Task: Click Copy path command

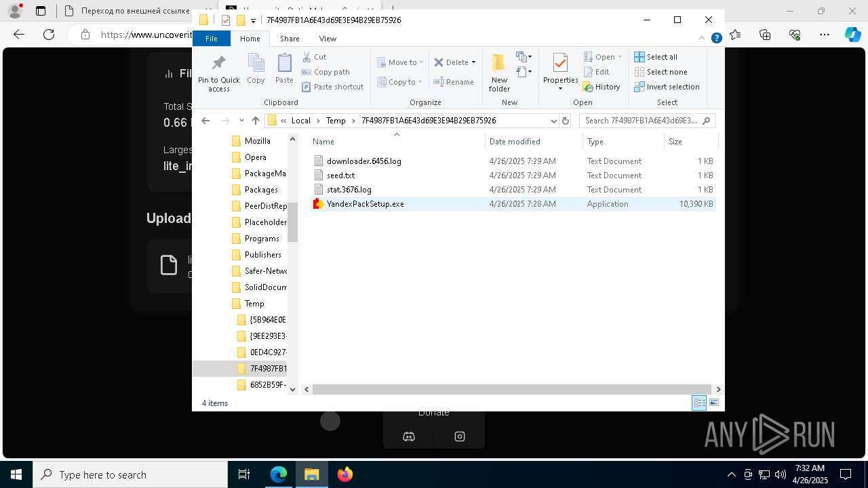Action: (325, 72)
